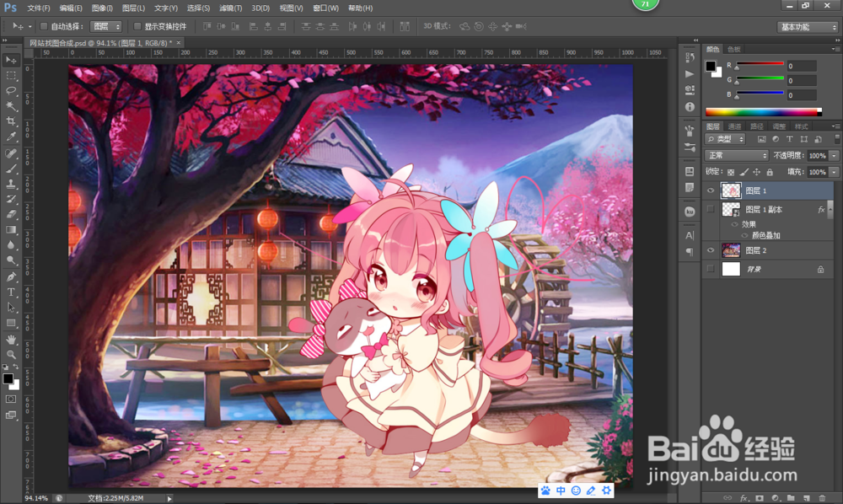
Task: Select the Dodge tool
Action: 11,260
